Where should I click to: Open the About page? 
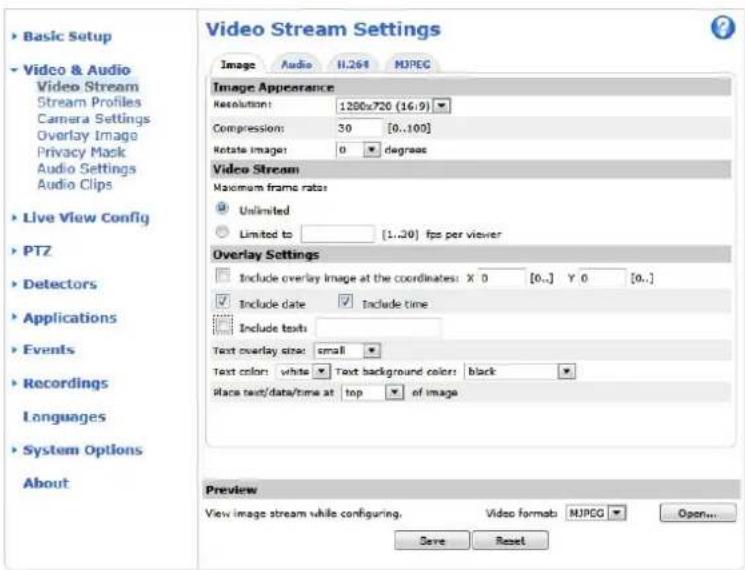tap(46, 483)
